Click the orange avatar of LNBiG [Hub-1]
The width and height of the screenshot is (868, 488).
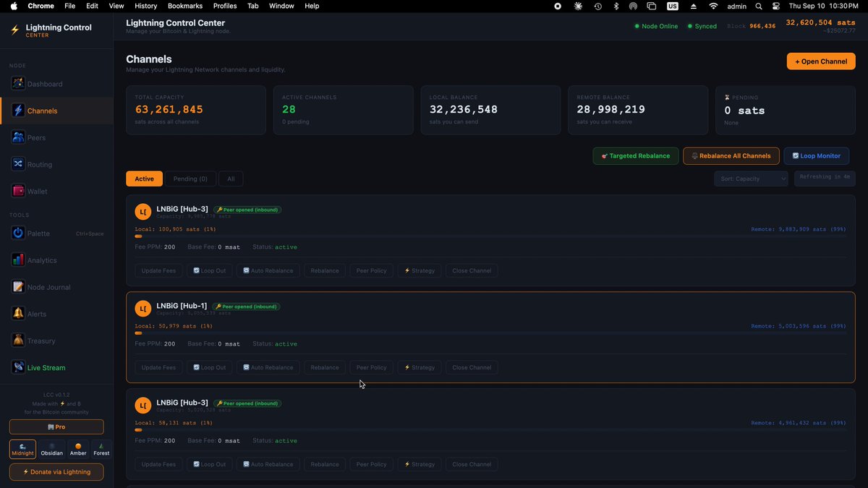[x=142, y=309]
